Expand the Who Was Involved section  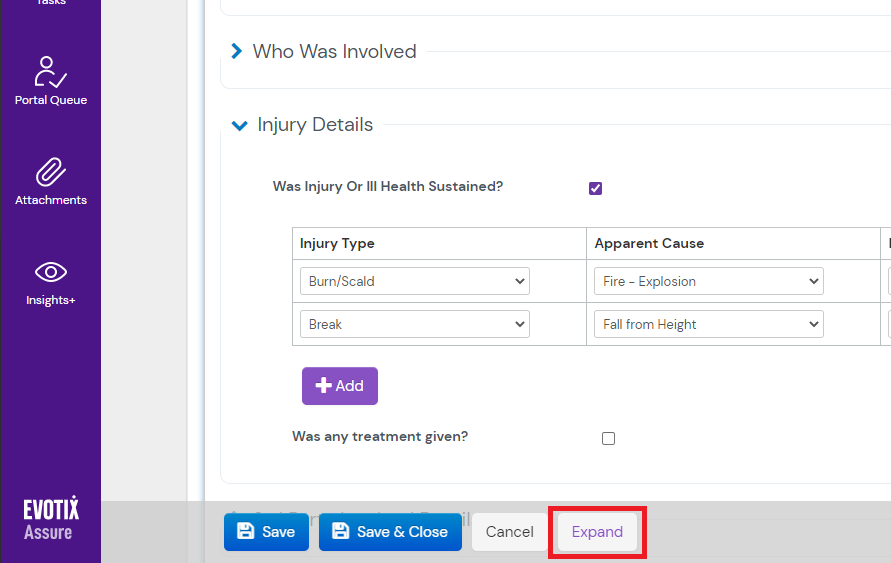tap(237, 51)
